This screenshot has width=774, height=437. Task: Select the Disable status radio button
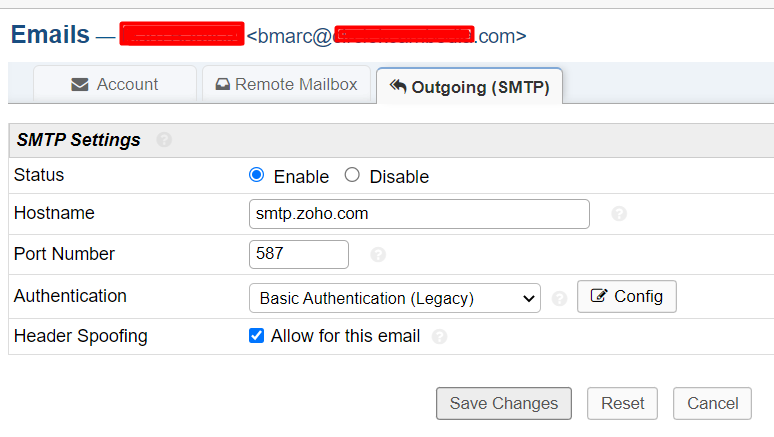[352, 175]
